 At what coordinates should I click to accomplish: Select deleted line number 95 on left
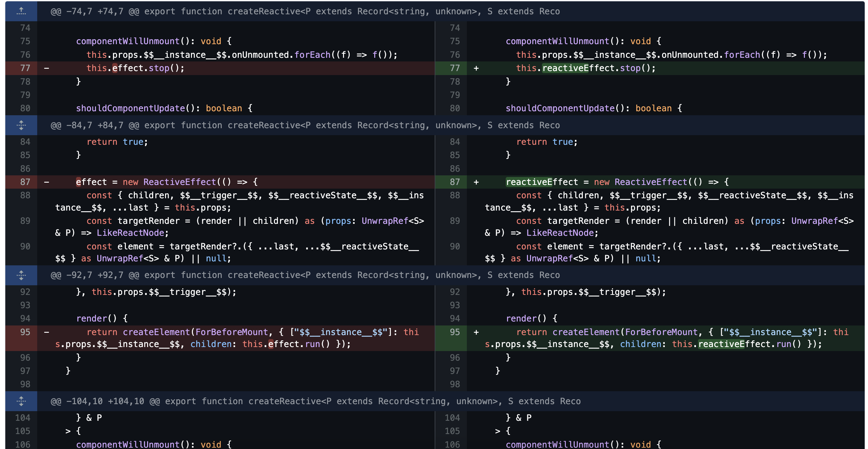(25, 332)
